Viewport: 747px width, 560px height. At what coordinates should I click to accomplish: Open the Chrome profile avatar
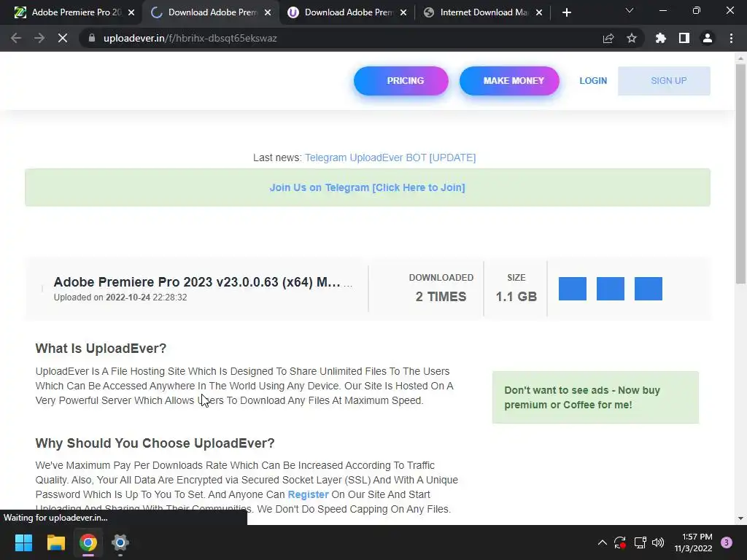[708, 38]
